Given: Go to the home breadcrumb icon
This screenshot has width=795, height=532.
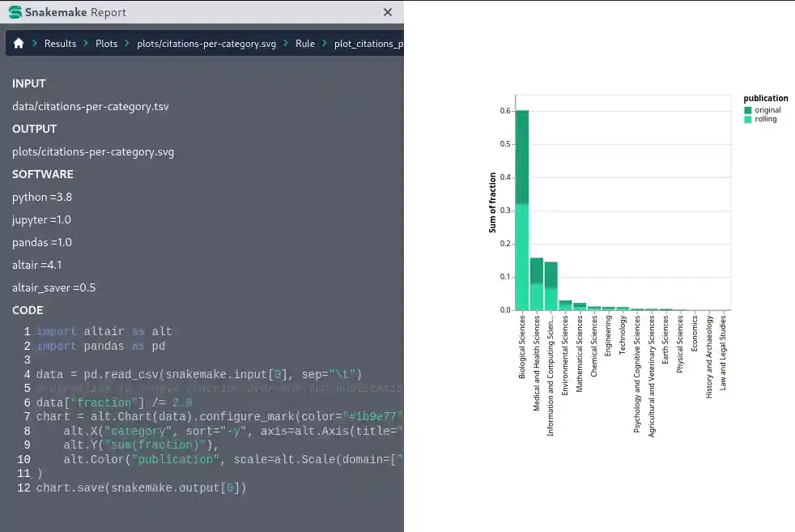Looking at the screenshot, I should 19,44.
